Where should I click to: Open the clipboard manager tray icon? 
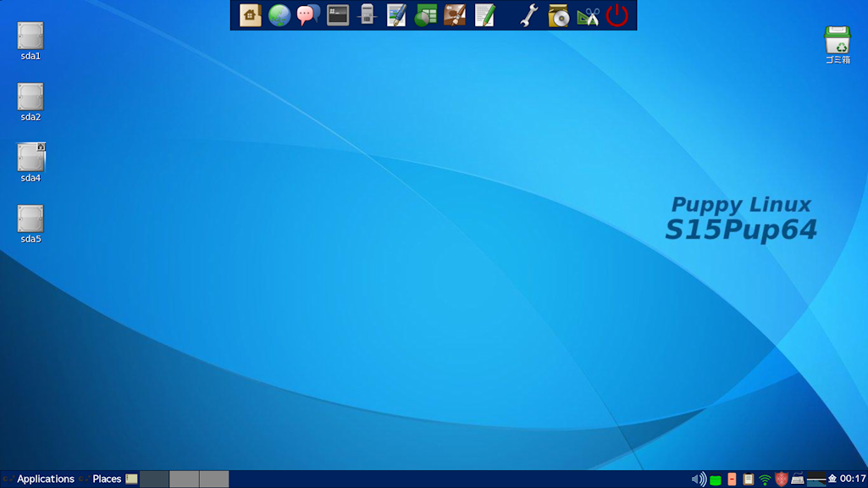[749, 480]
